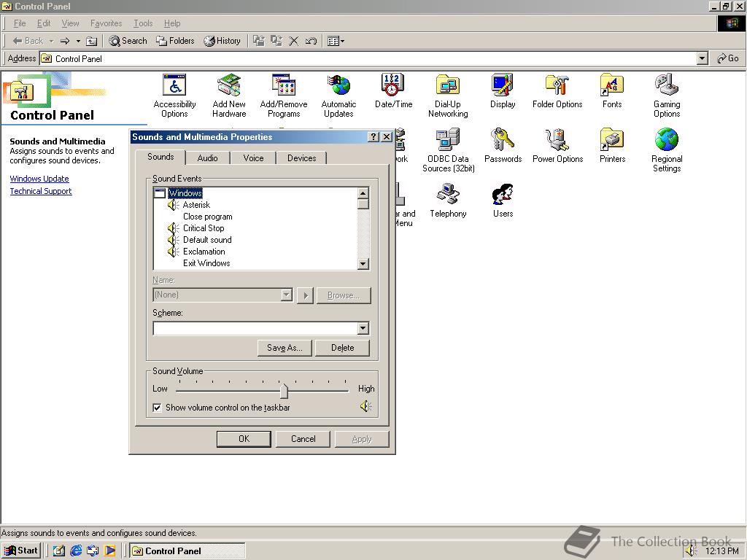Click the Save As... button
The height and width of the screenshot is (560, 747).
coord(285,348)
